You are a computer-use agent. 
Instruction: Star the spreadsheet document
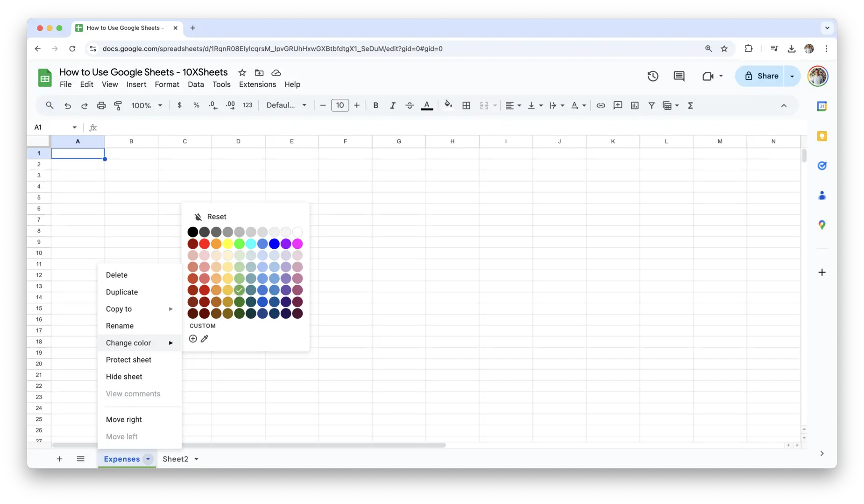[242, 72]
